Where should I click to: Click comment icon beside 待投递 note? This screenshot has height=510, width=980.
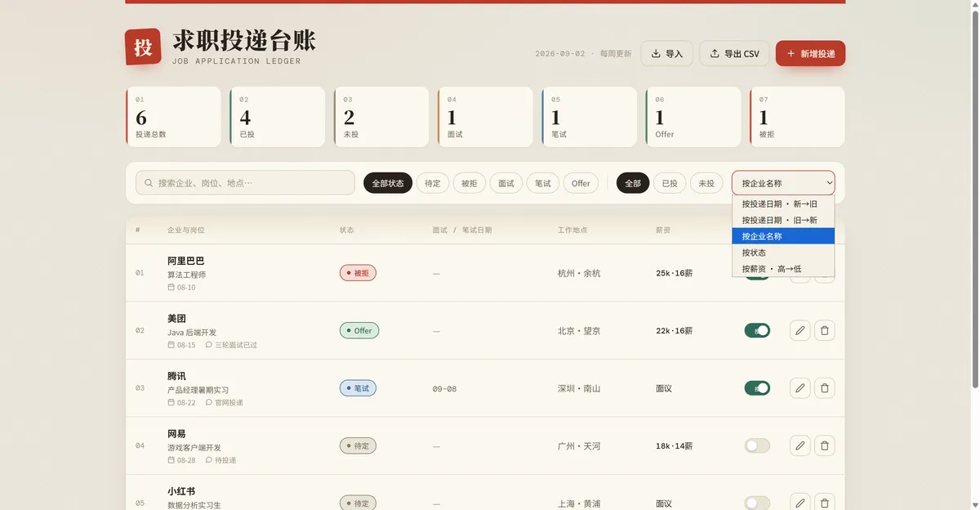[208, 460]
